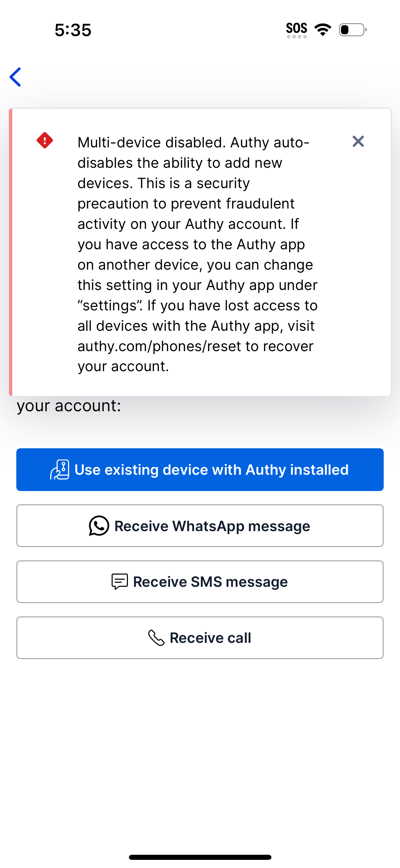400x868 pixels.
Task: Click the telephone handset icon
Action: tap(157, 637)
